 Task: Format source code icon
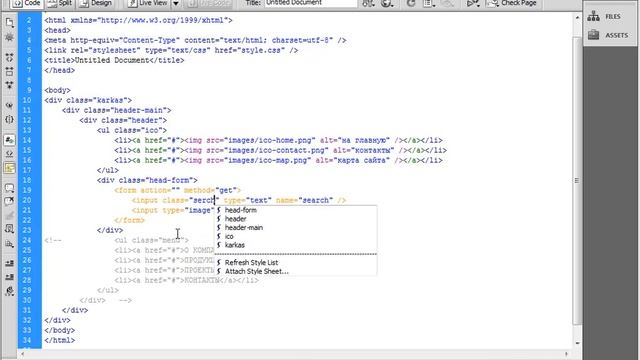(x=9, y=291)
